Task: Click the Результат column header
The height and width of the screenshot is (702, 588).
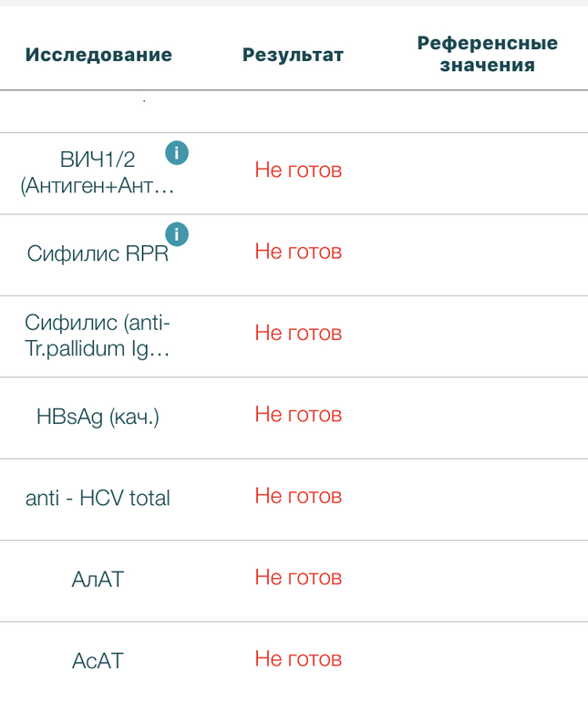Action: click(293, 55)
